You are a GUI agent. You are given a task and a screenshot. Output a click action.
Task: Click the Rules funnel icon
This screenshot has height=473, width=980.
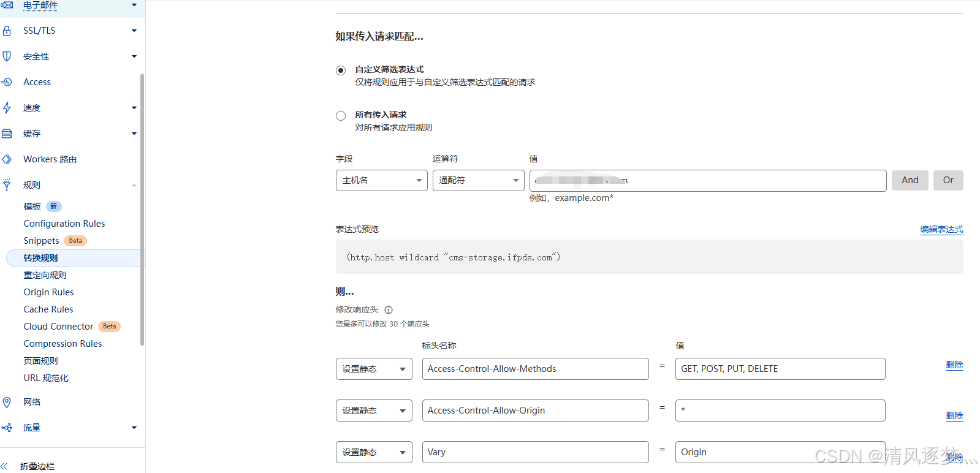pos(7,185)
